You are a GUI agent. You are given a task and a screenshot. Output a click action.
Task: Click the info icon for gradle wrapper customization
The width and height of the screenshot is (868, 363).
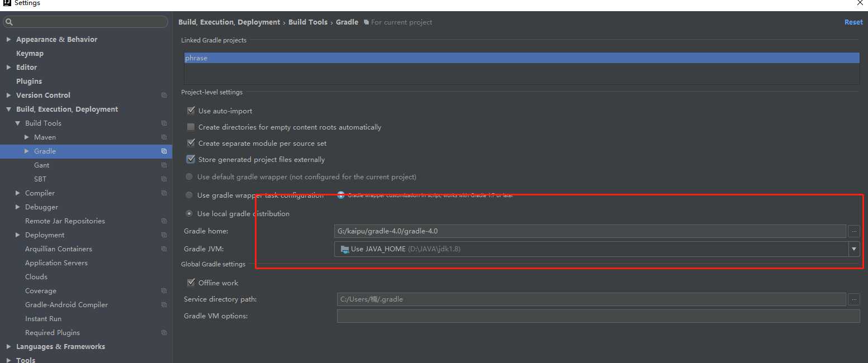[x=341, y=195]
